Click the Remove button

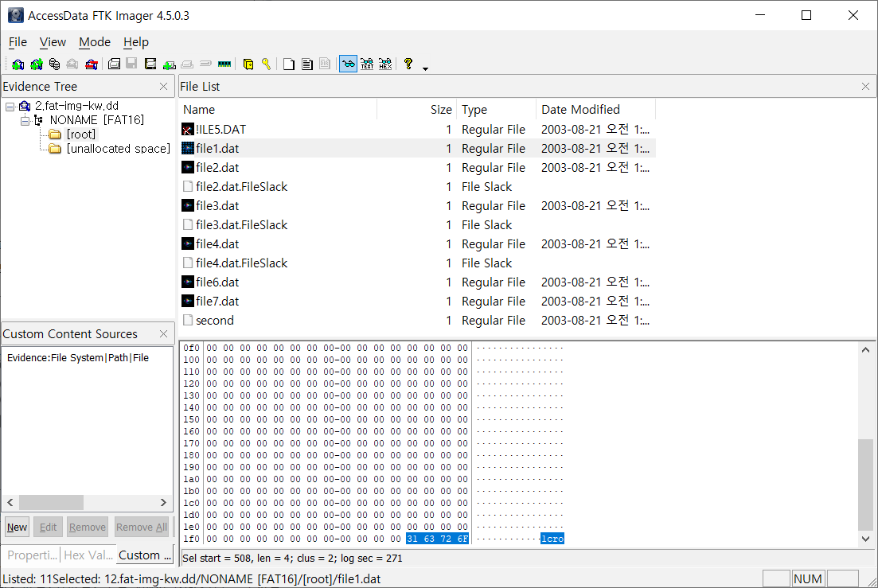(x=88, y=527)
